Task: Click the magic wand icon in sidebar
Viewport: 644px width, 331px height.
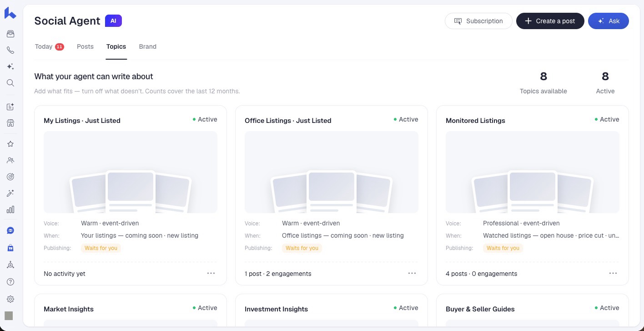Action: click(x=10, y=193)
